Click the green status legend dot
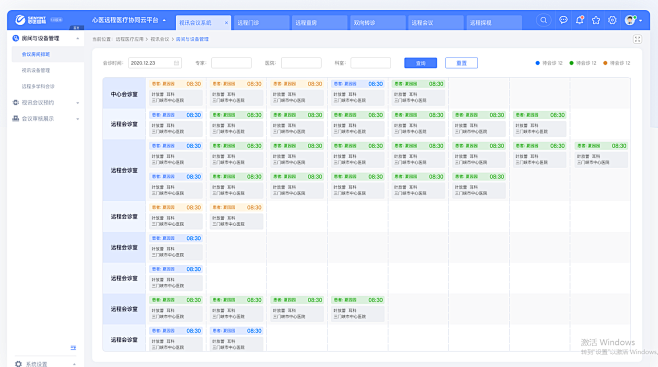The width and height of the screenshot is (658, 367). click(571, 63)
